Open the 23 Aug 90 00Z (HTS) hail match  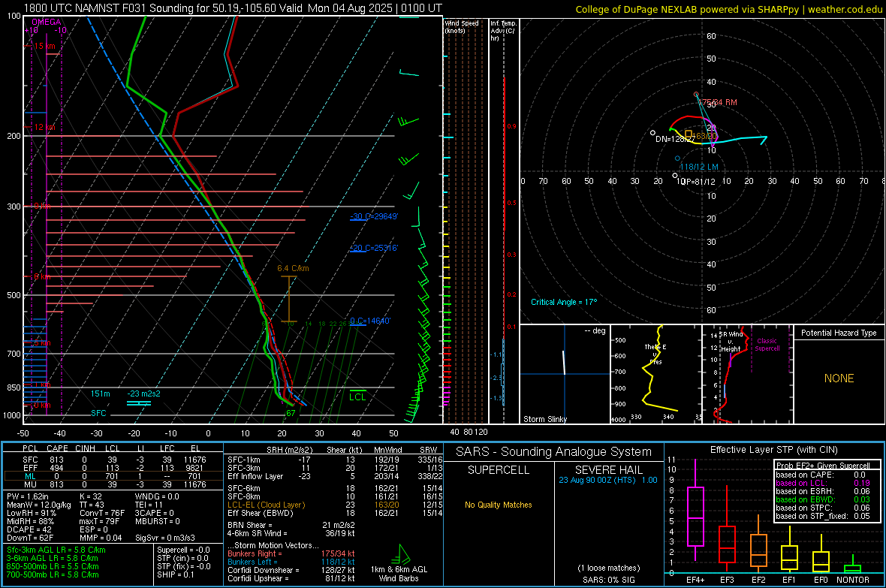608,480
